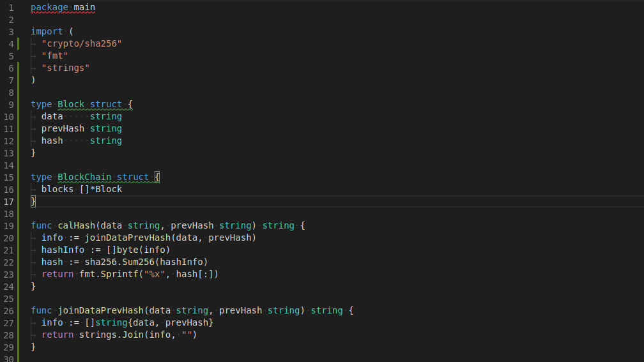Click the green change marker beside line 4
The height and width of the screenshot is (362, 644).
pos(18,43)
